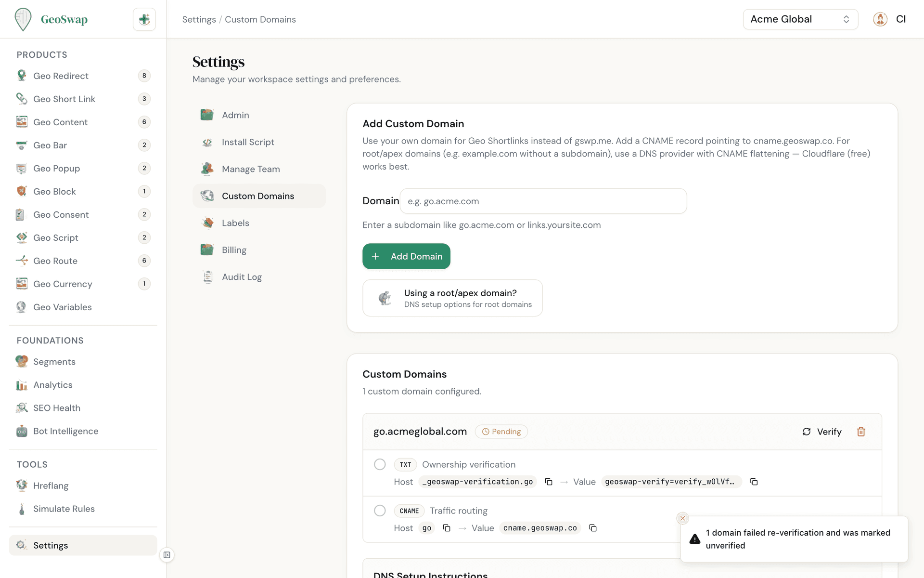Open Bot Intelligence
The image size is (924, 578).
(66, 431)
